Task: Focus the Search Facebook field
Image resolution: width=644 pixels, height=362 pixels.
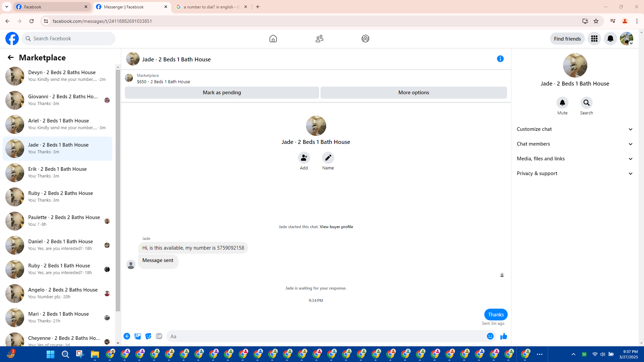Action: [x=68, y=39]
